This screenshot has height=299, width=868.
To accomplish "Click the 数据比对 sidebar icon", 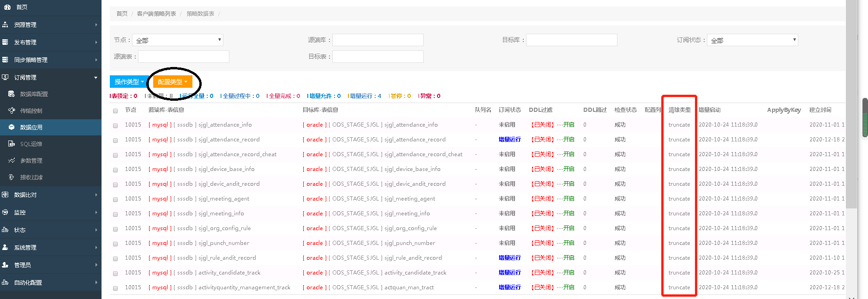I will pos(6,195).
